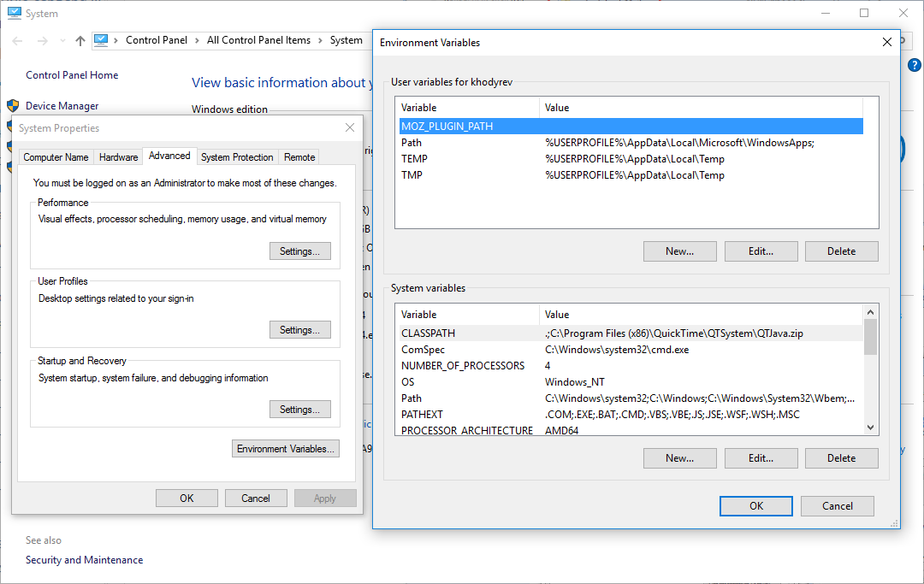
Task: Switch to the System Protection tab
Action: click(237, 157)
